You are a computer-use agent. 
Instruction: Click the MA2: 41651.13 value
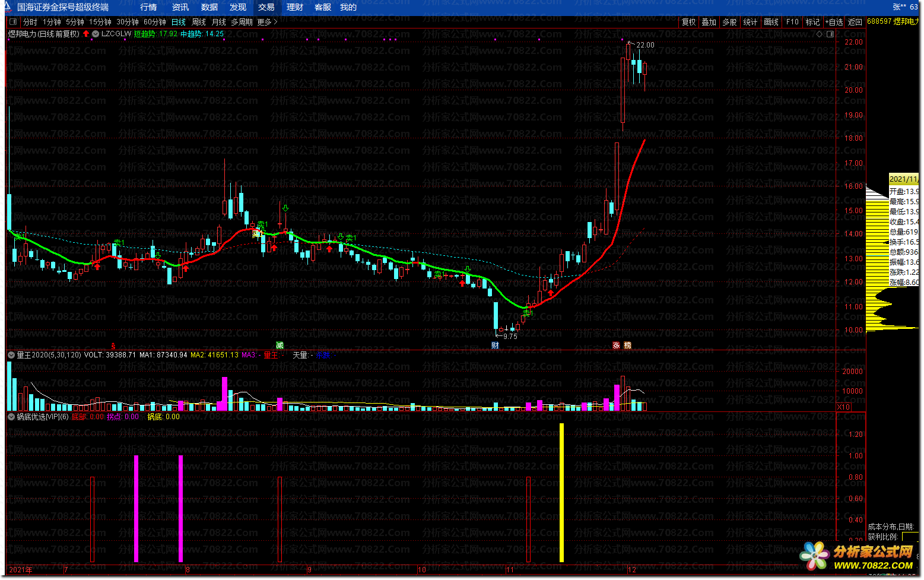coord(214,355)
